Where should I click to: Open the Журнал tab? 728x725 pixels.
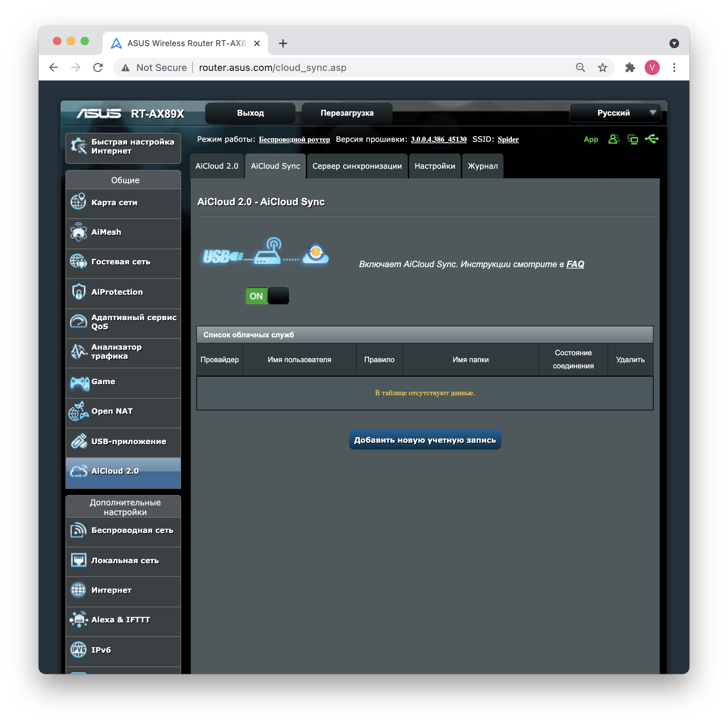coord(483,166)
